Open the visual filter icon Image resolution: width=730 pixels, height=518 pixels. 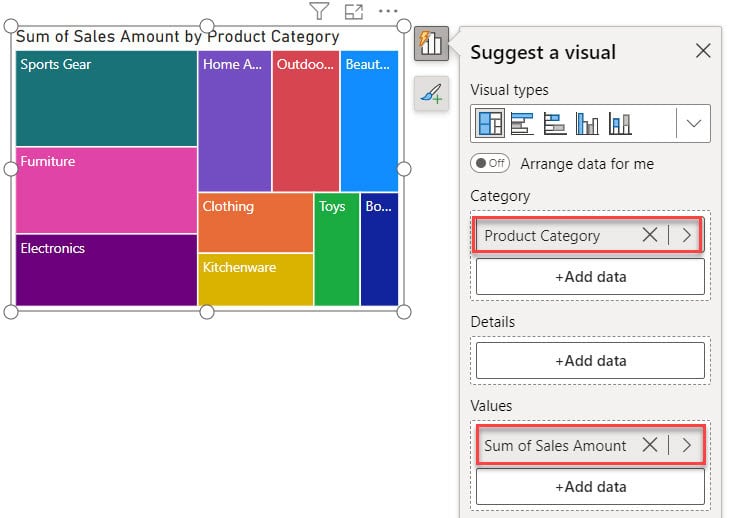(319, 11)
